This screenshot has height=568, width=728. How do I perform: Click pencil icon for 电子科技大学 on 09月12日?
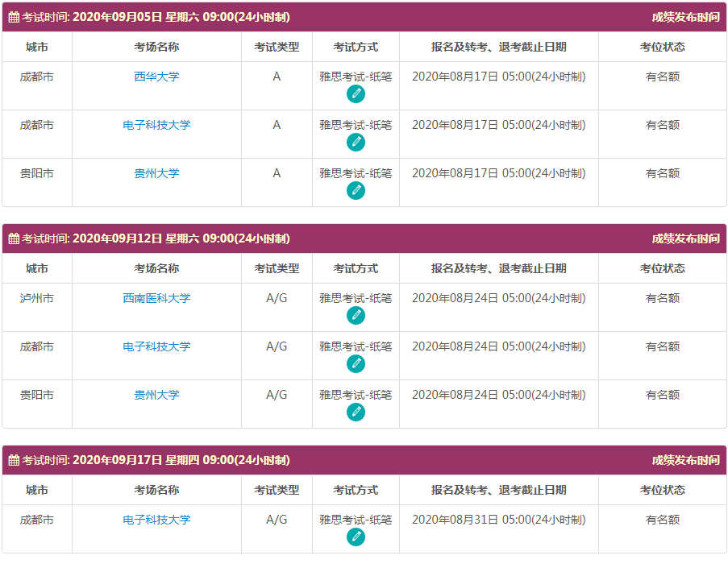[x=356, y=364]
